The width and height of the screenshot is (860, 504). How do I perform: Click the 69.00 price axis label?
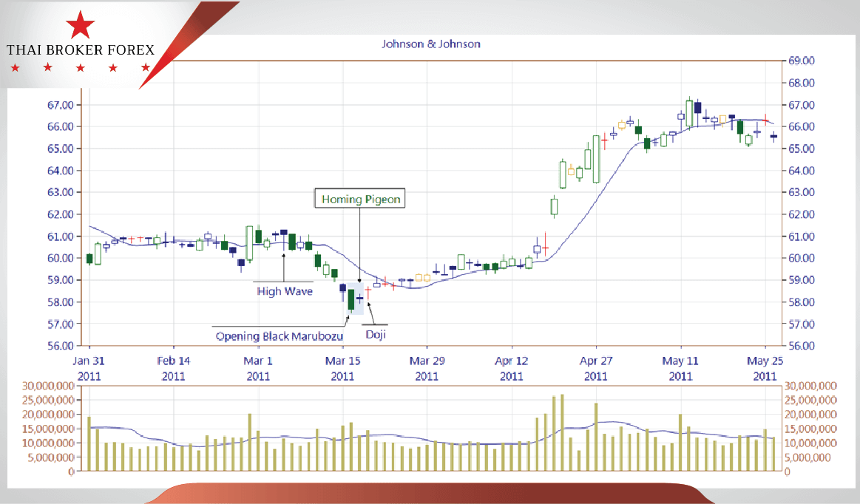[x=801, y=61]
